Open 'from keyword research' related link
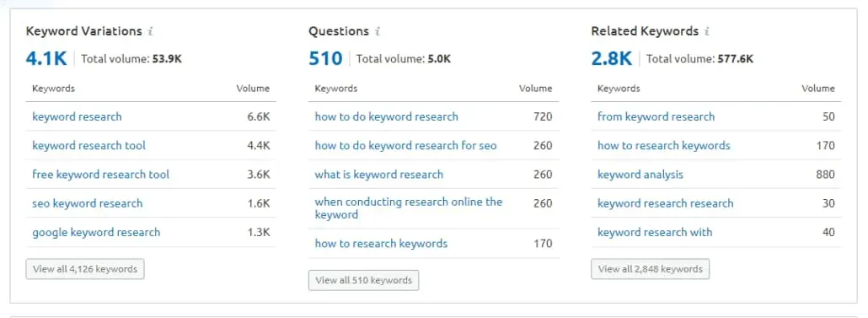This screenshot has width=868, height=318. (656, 117)
